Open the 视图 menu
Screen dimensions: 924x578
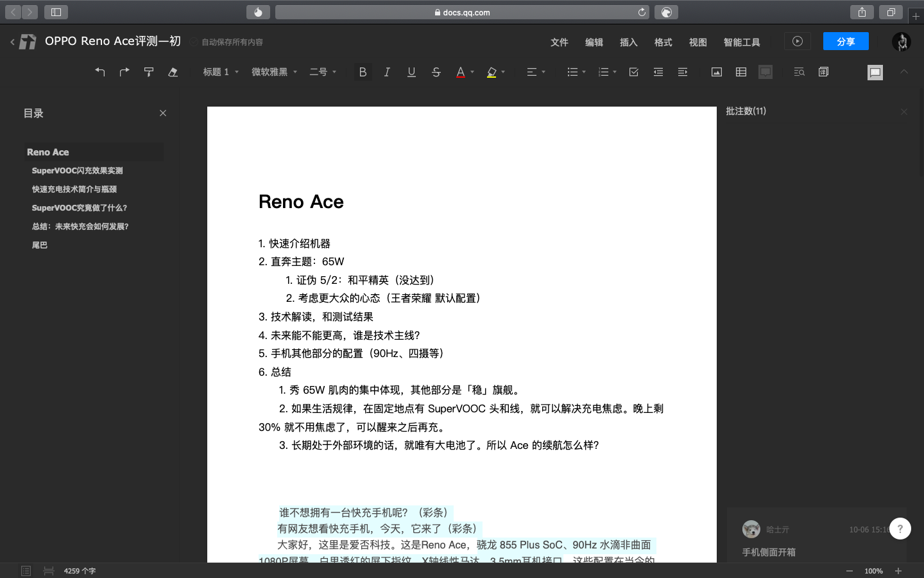click(697, 42)
